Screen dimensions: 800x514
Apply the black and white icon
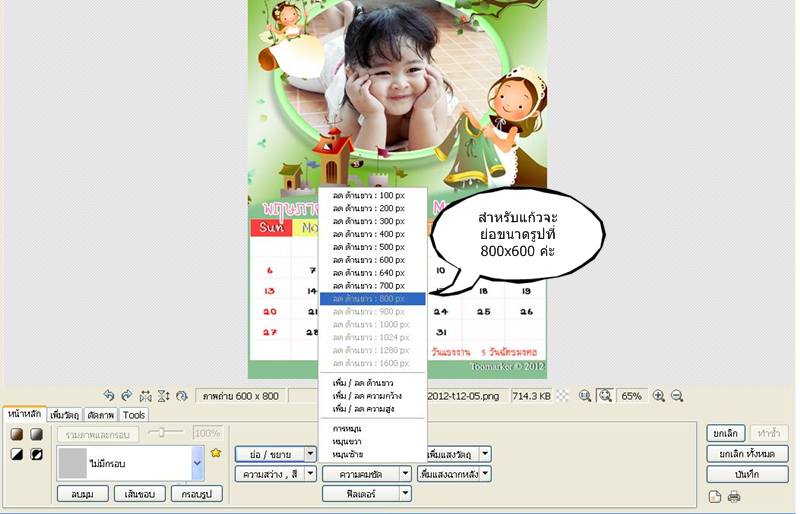coord(17,454)
